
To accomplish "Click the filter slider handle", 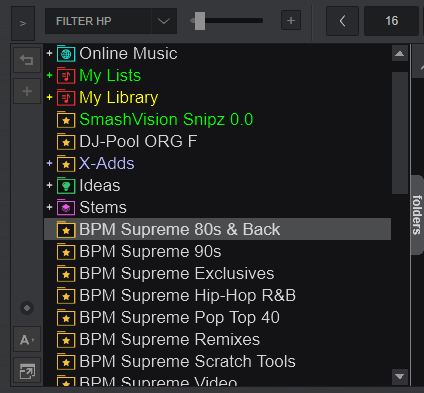I will pos(200,21).
